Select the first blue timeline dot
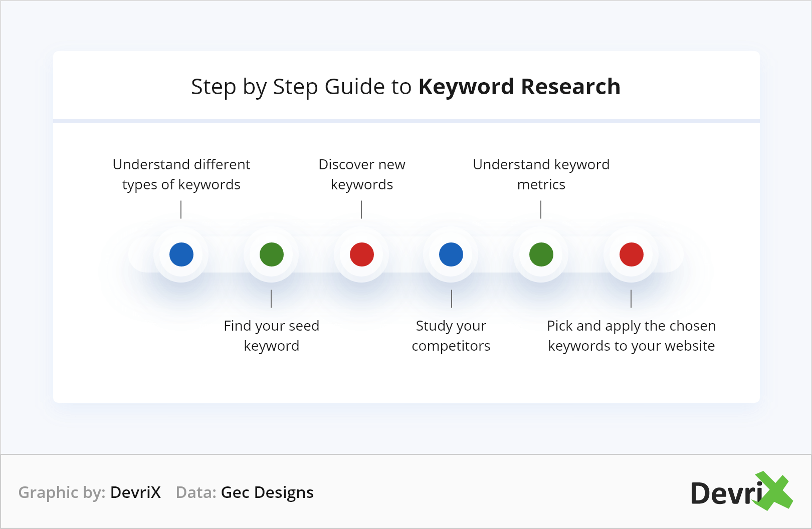 181,254
